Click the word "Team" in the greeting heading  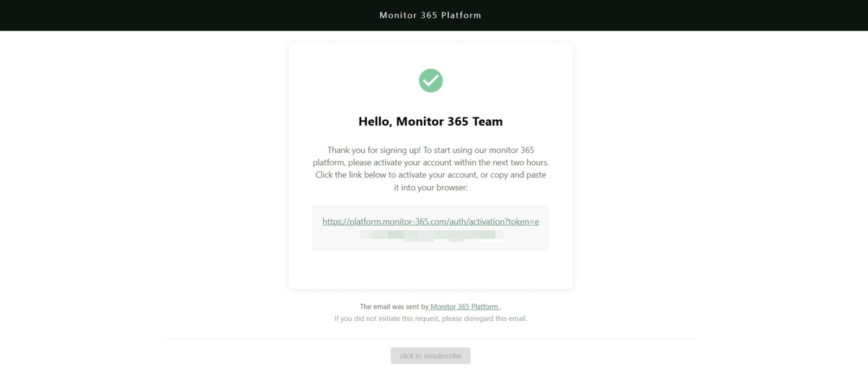click(487, 121)
